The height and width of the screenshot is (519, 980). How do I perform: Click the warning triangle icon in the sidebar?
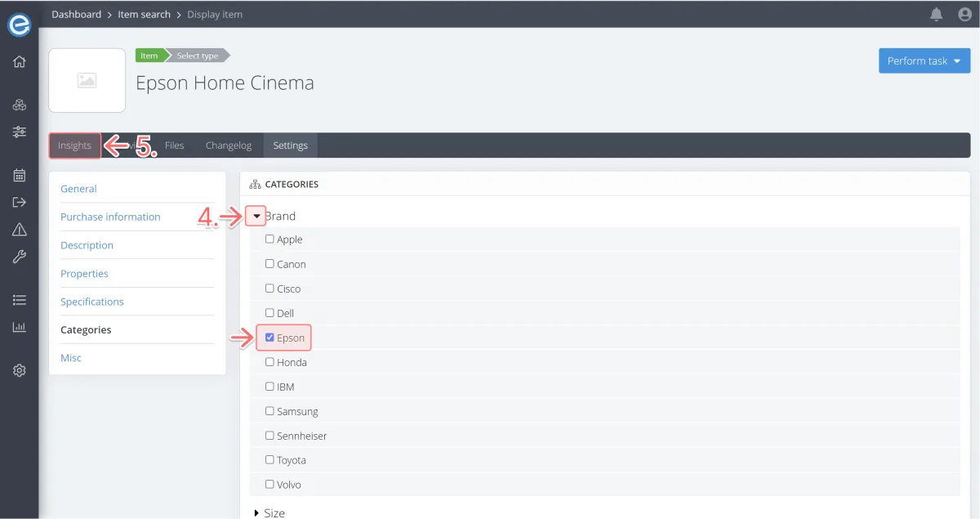click(x=20, y=230)
